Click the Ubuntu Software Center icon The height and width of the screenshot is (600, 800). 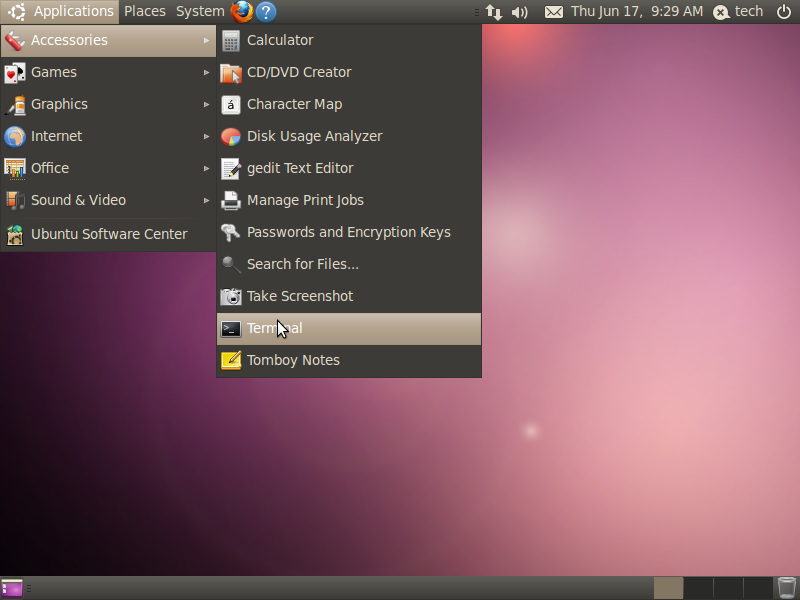coord(15,235)
